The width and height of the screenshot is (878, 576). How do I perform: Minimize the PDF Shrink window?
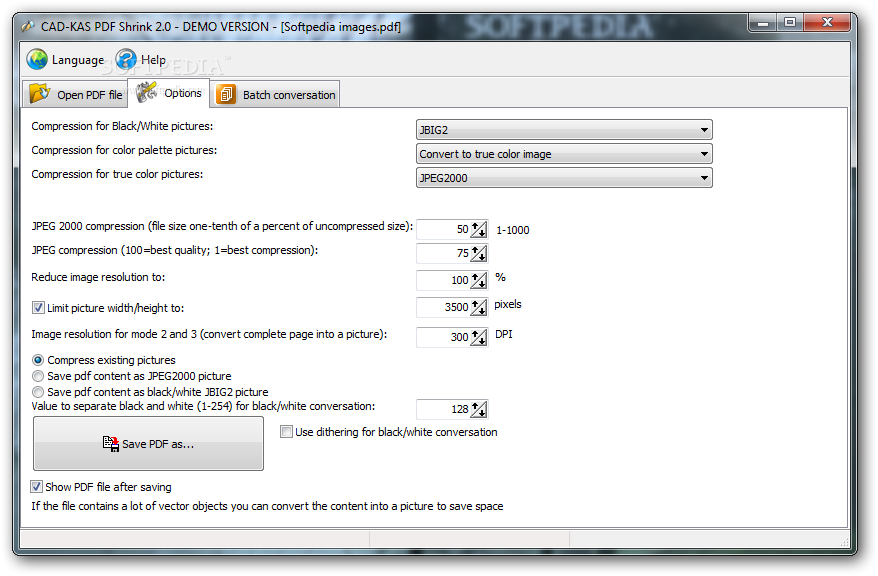click(x=763, y=24)
